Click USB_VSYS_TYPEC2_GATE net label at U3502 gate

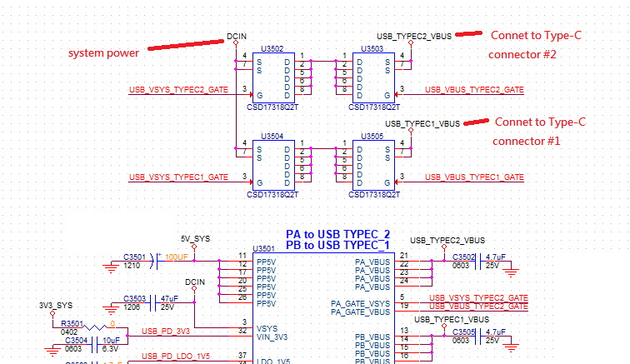(178, 90)
